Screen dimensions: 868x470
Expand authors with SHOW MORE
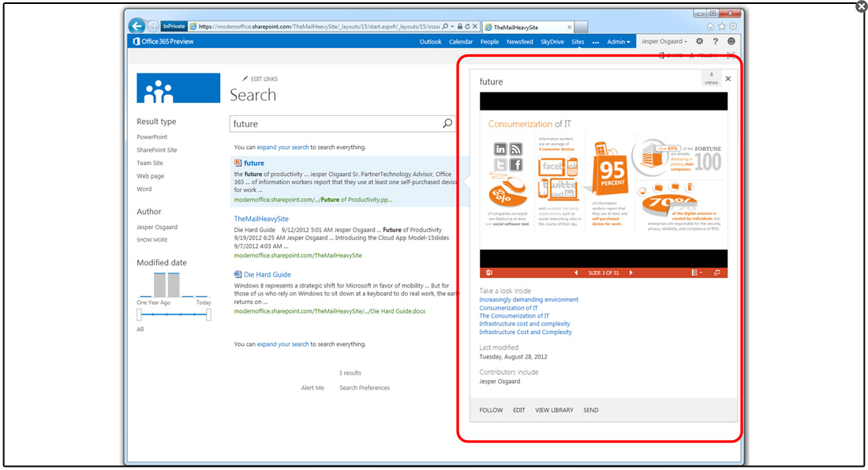coord(152,240)
